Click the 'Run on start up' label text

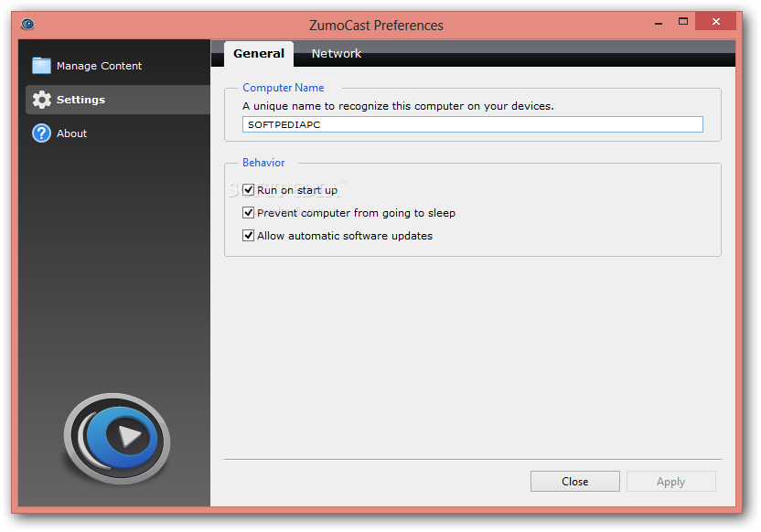pos(297,190)
